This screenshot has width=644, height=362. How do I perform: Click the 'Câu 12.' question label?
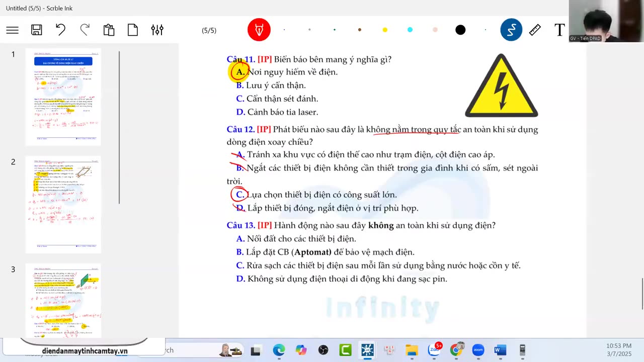(240, 129)
